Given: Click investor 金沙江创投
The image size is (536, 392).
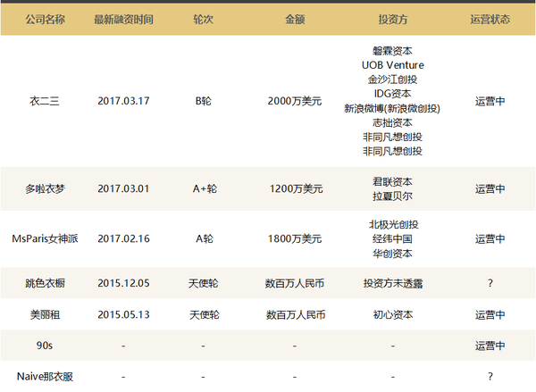Looking at the screenshot, I should click(x=393, y=79).
